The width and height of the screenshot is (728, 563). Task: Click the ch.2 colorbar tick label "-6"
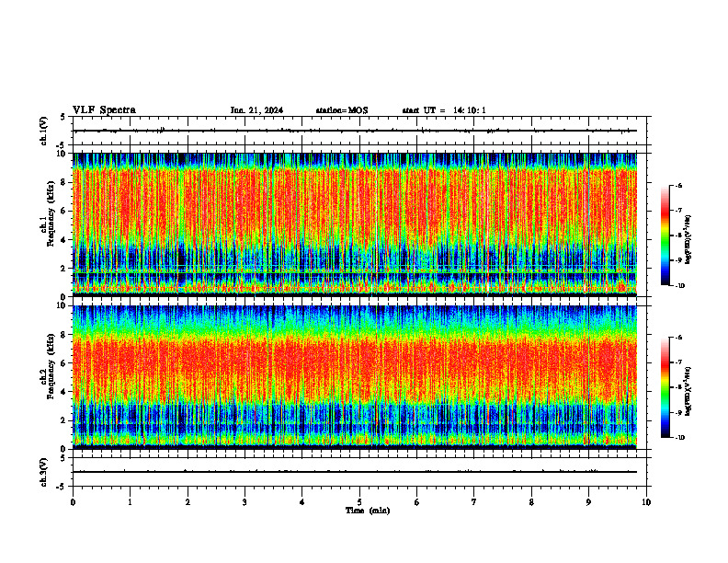[678, 338]
